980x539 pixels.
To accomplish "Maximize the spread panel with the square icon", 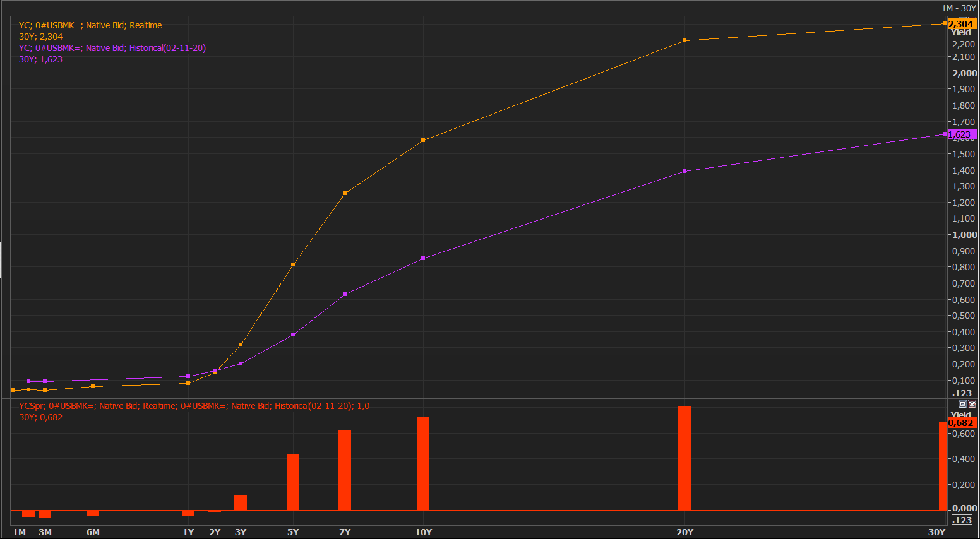I will point(962,404).
